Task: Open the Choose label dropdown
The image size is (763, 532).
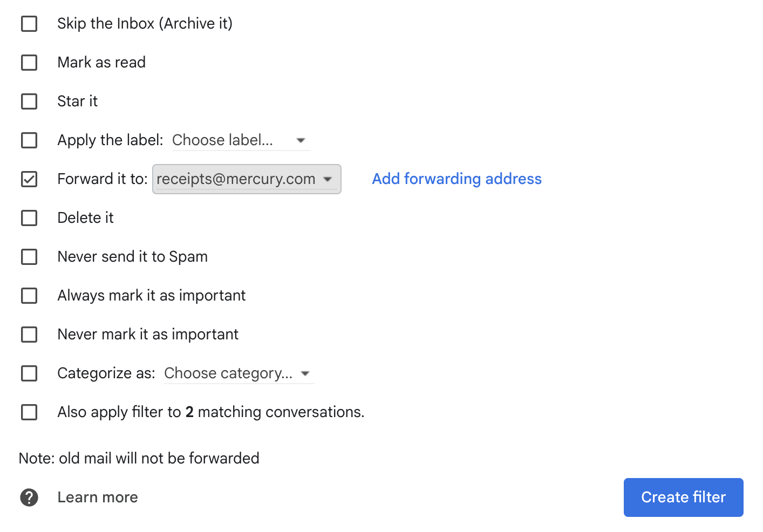Action: click(241, 140)
